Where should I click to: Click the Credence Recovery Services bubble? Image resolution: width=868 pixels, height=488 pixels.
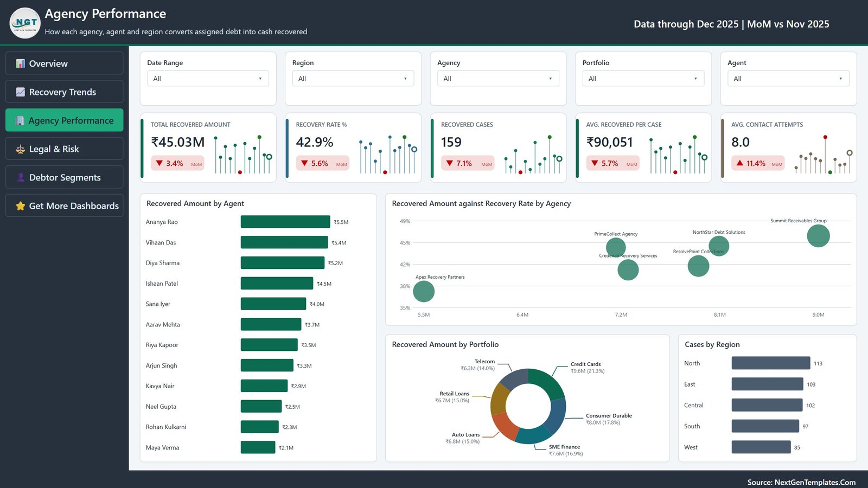628,270
